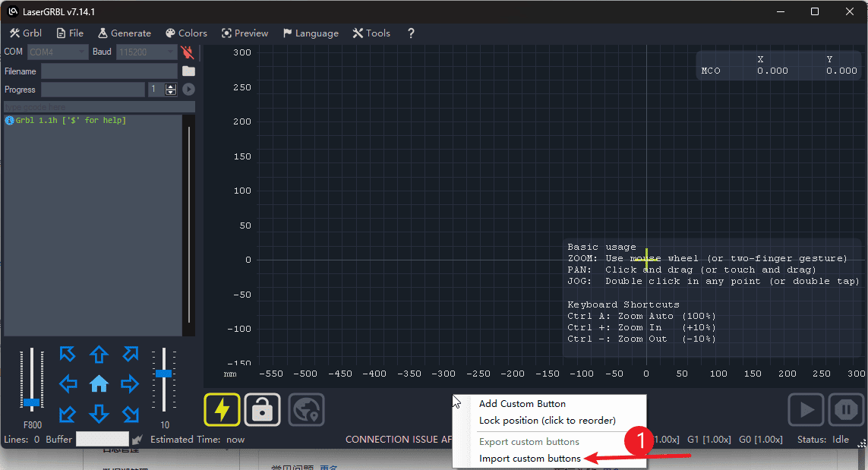
Task: Increase the run count spinner value
Action: click(x=171, y=87)
